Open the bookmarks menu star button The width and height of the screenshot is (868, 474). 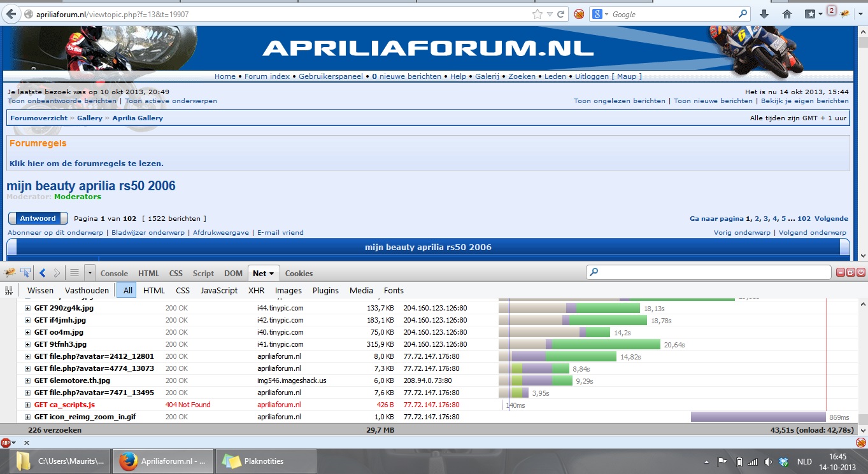813,14
